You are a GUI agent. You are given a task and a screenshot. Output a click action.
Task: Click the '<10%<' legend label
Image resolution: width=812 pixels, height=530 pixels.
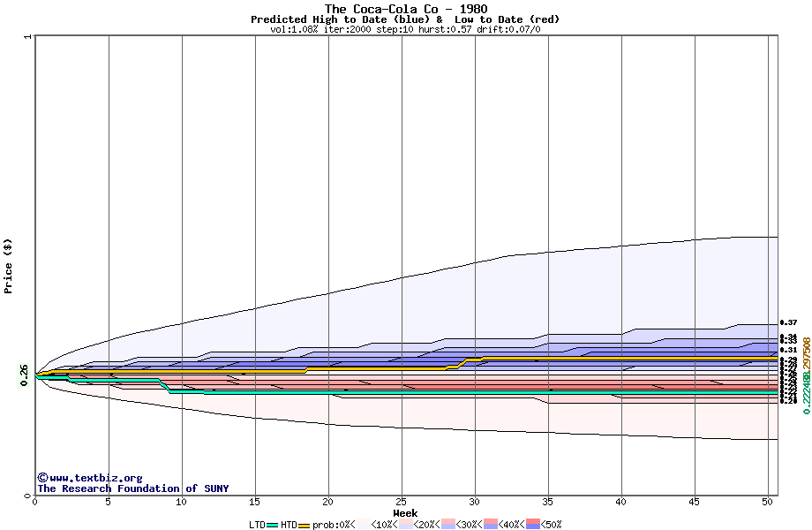(384, 525)
